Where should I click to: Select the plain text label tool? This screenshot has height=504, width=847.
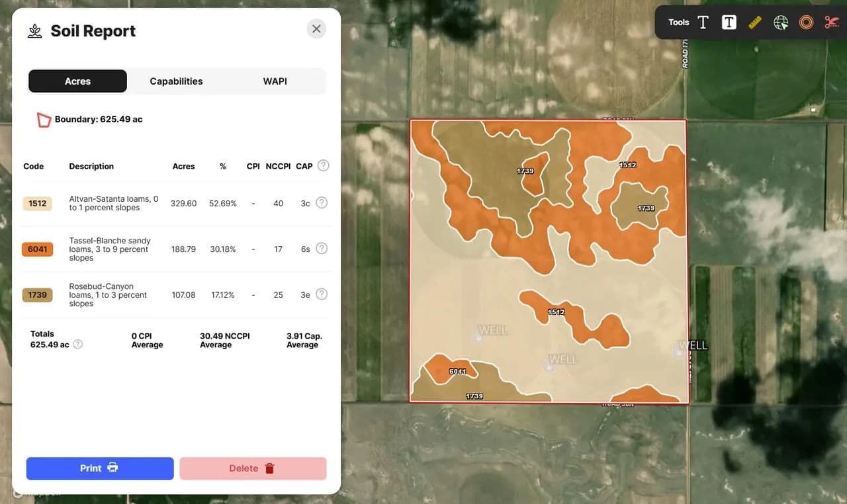[703, 22]
